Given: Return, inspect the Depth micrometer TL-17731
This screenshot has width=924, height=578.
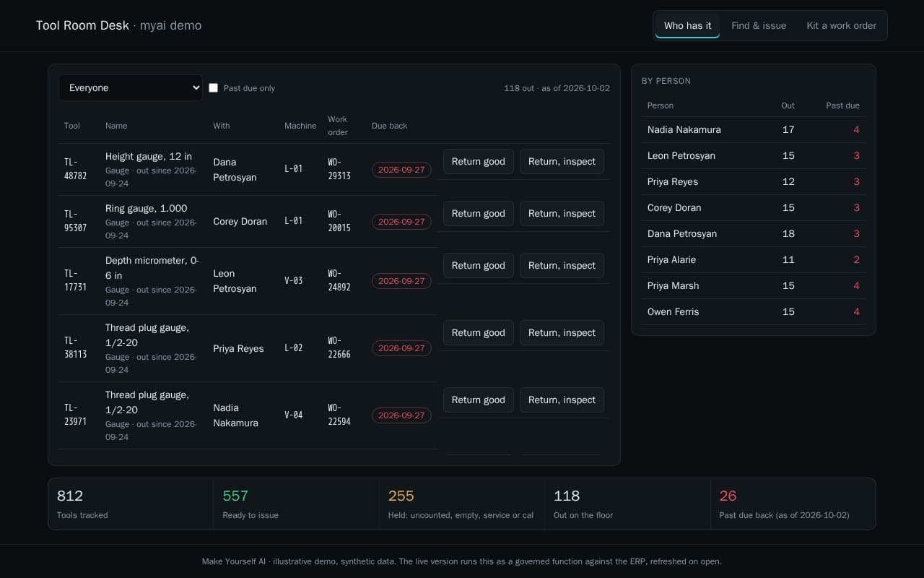Looking at the screenshot, I should click(562, 266).
